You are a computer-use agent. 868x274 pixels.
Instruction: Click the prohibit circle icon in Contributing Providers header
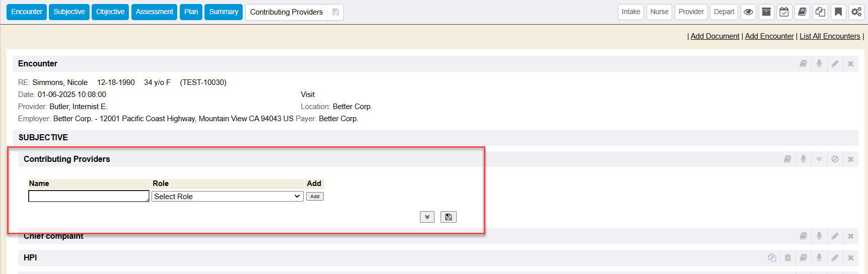(x=835, y=159)
